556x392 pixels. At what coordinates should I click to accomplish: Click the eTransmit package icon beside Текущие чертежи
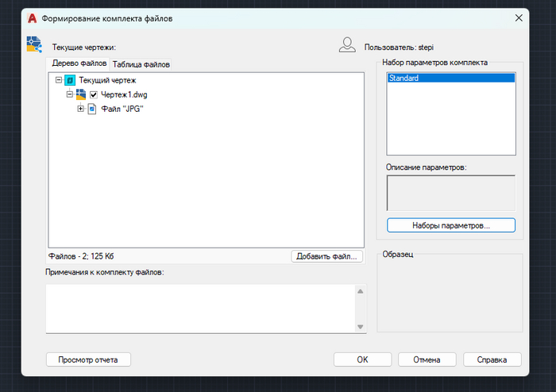(34, 44)
